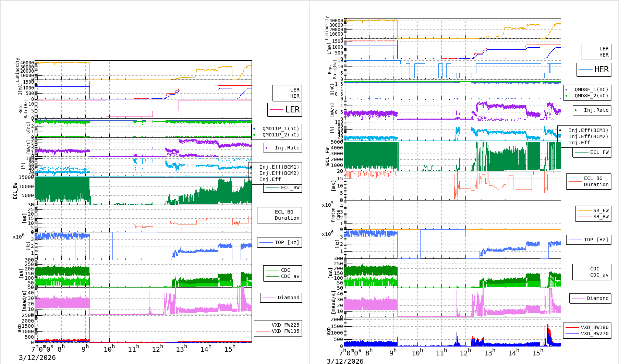The height and width of the screenshot is (364, 619).
Task: Click the large HER repetition rate legend box
Action: [594, 70]
